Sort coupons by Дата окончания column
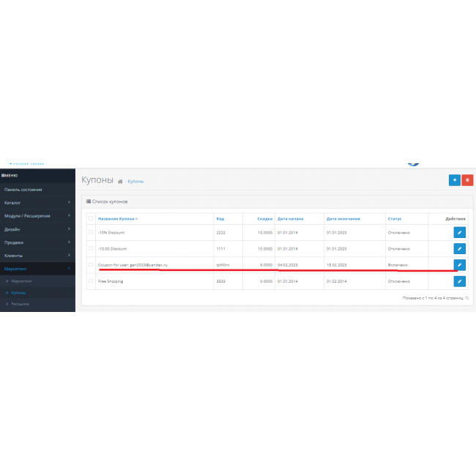The height and width of the screenshot is (476, 476). (342, 218)
